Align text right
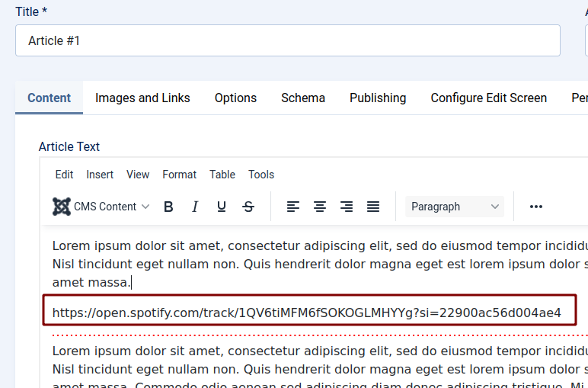This screenshot has height=388, width=588. (347, 207)
